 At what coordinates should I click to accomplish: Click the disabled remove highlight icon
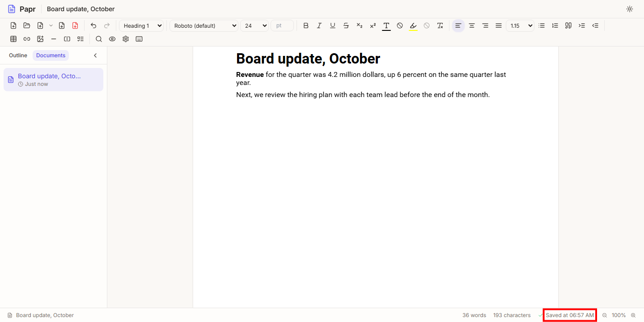click(x=427, y=25)
